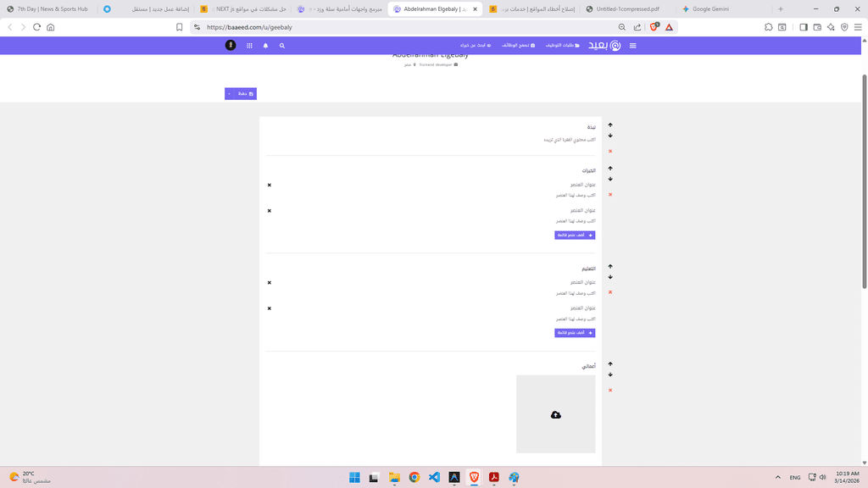Close the Abdelrahman Elgebaly browser tab
The image size is (868, 488).
pos(475,8)
